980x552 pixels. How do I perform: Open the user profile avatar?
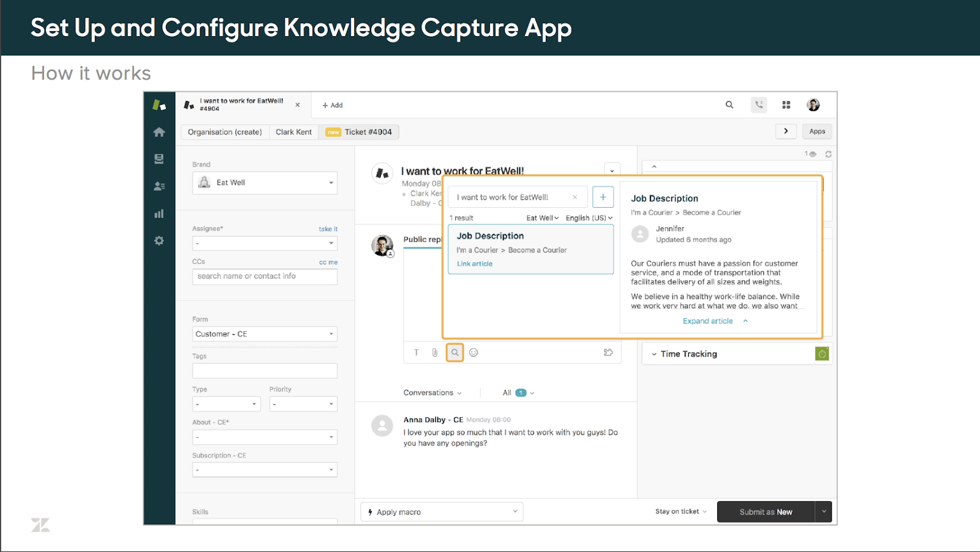pyautogui.click(x=813, y=105)
